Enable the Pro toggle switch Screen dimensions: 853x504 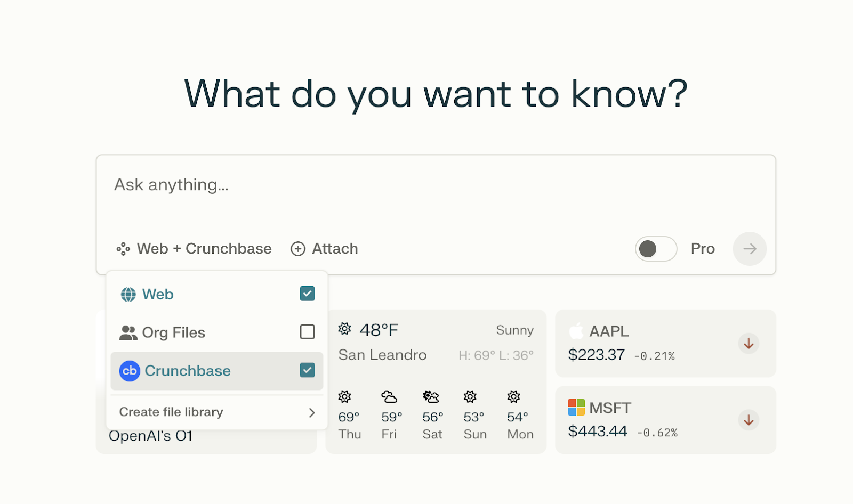[x=656, y=249]
